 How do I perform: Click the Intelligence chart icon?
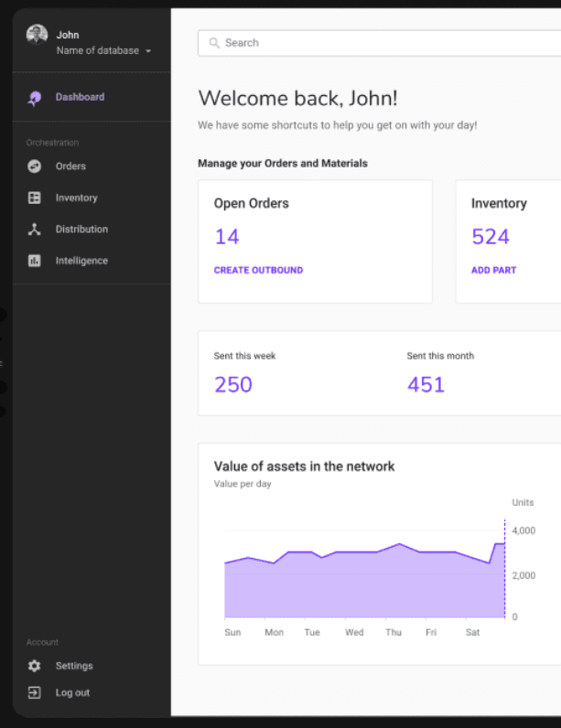pos(35,261)
